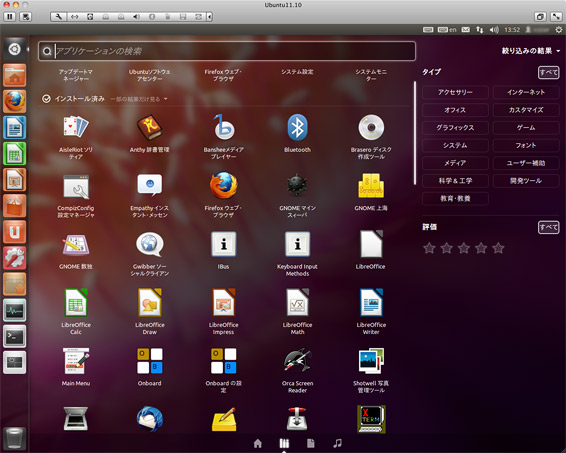Open Keyboard Input Methods

[297, 244]
